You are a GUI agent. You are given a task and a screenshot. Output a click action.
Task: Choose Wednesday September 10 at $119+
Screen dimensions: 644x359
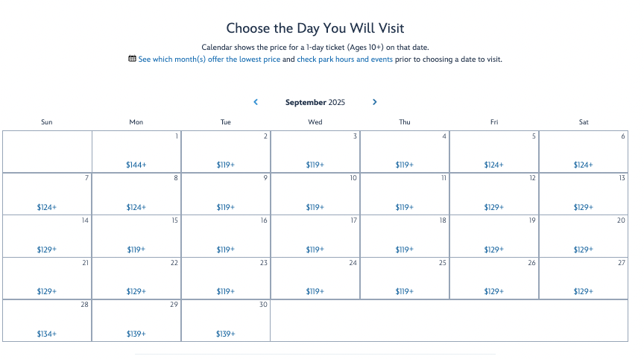click(x=315, y=194)
